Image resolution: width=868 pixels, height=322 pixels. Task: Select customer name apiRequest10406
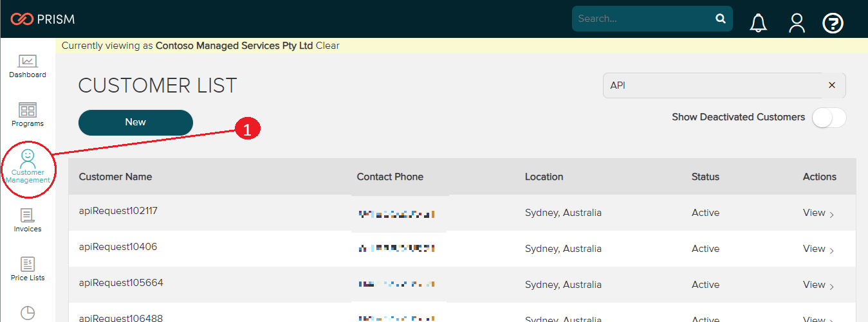tap(118, 246)
